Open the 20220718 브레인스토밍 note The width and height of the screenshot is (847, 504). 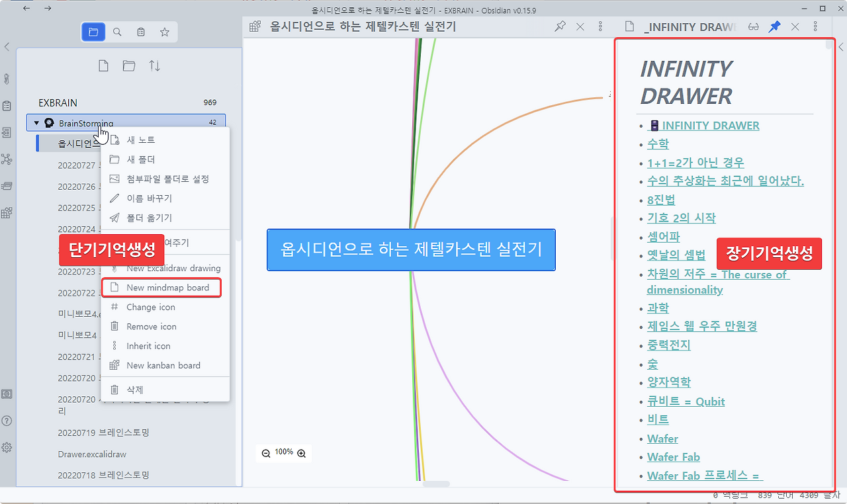[x=103, y=475]
